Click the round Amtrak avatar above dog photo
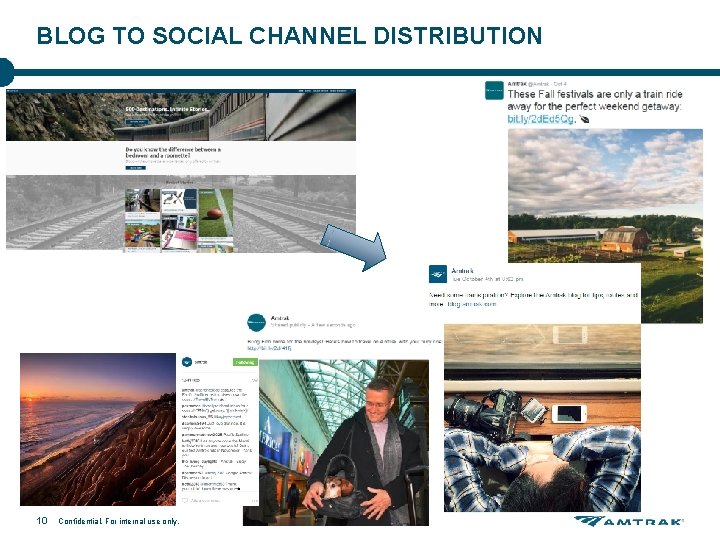Screen dimensions: 720x540 coord(256,323)
